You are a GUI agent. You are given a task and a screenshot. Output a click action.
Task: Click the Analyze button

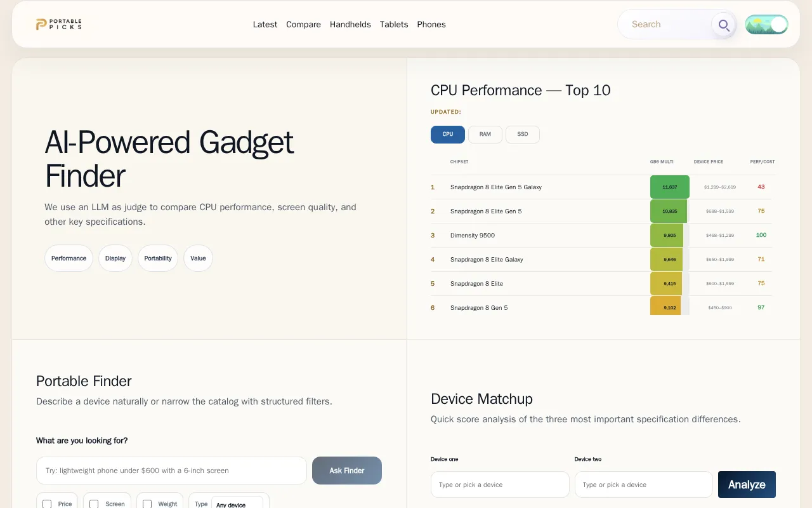point(747,485)
